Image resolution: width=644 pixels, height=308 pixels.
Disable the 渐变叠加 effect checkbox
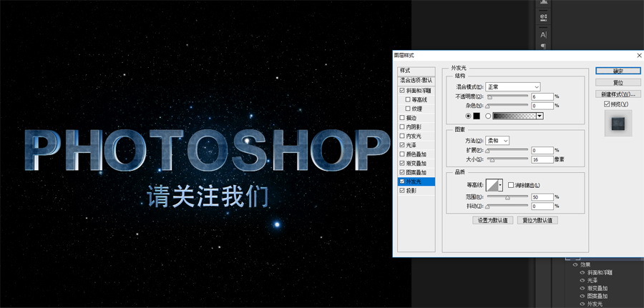click(x=402, y=163)
